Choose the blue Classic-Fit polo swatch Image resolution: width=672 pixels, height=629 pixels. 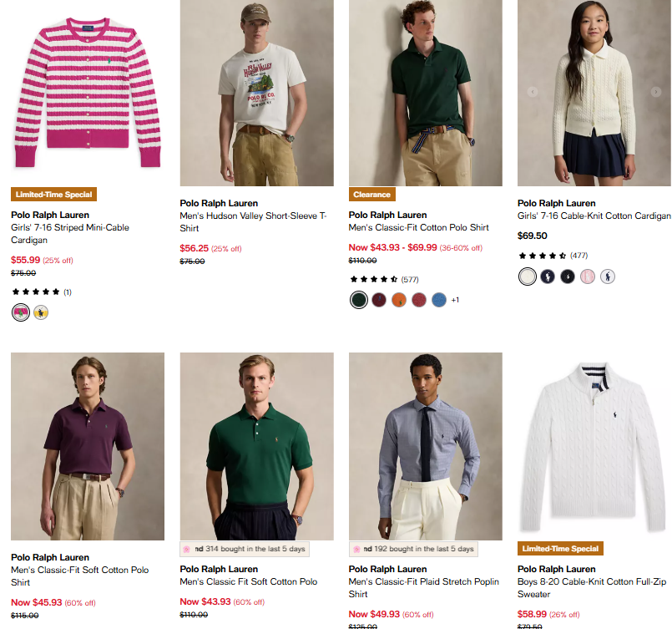pos(439,300)
